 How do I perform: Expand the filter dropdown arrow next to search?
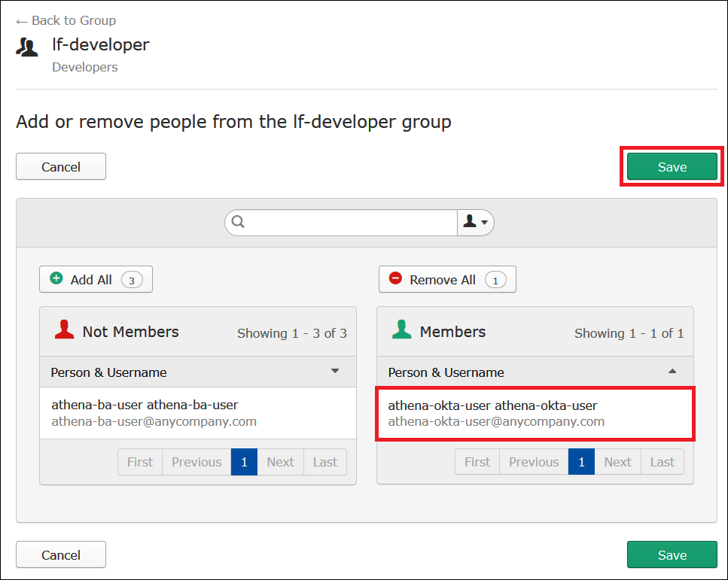point(483,223)
